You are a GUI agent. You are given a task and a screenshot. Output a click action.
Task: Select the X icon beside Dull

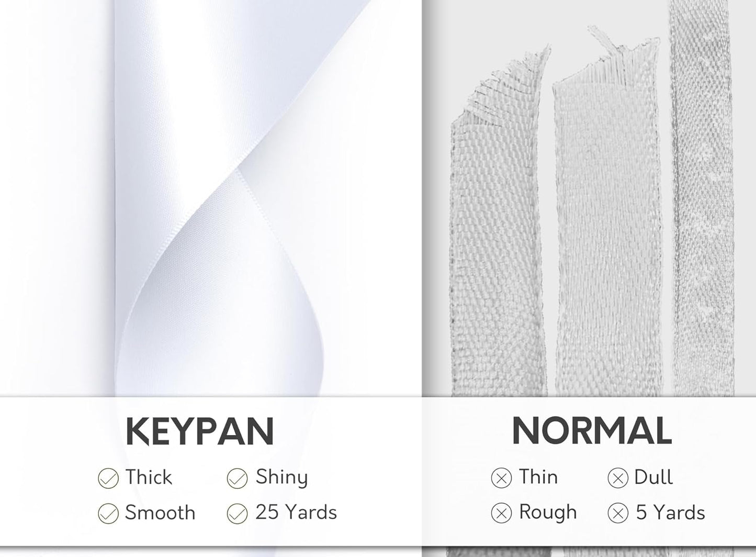tap(617, 478)
